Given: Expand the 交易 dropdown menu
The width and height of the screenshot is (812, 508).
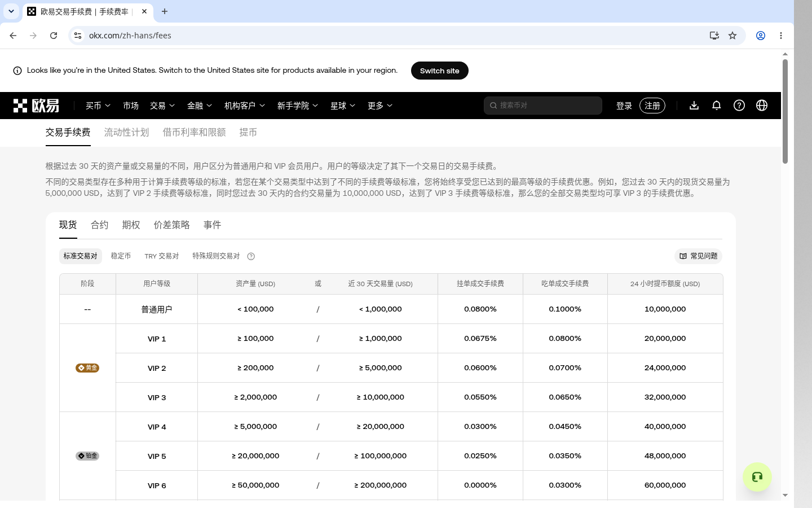Looking at the screenshot, I should click(x=162, y=106).
